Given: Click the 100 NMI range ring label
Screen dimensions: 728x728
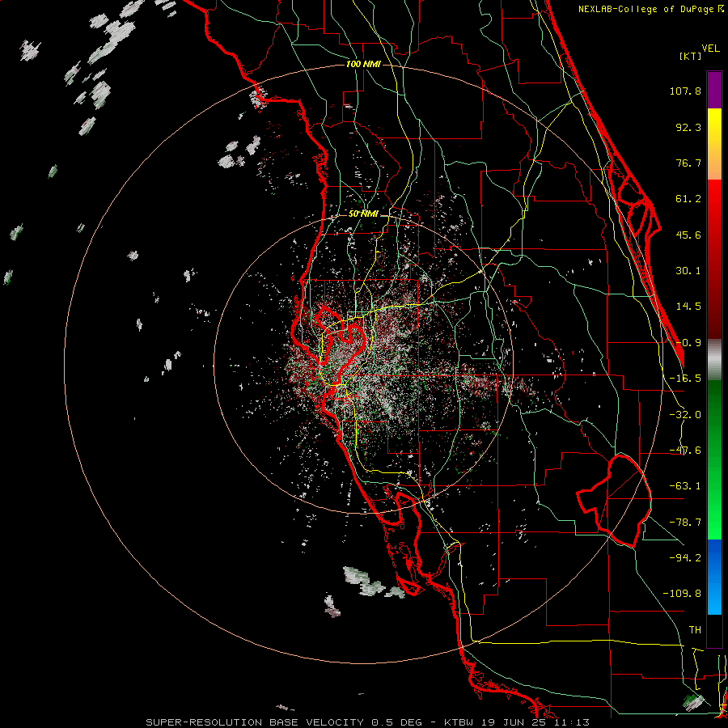Looking at the screenshot, I should [x=363, y=64].
